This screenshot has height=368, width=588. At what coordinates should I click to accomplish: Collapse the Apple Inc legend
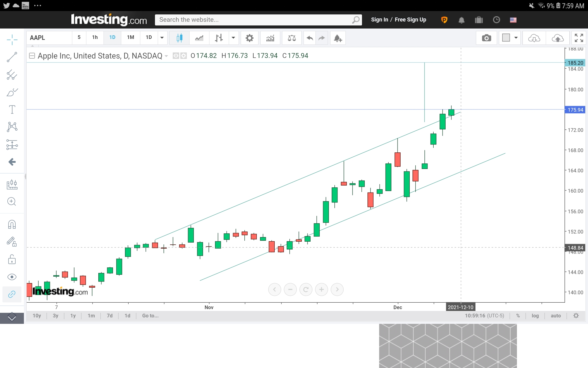point(32,56)
